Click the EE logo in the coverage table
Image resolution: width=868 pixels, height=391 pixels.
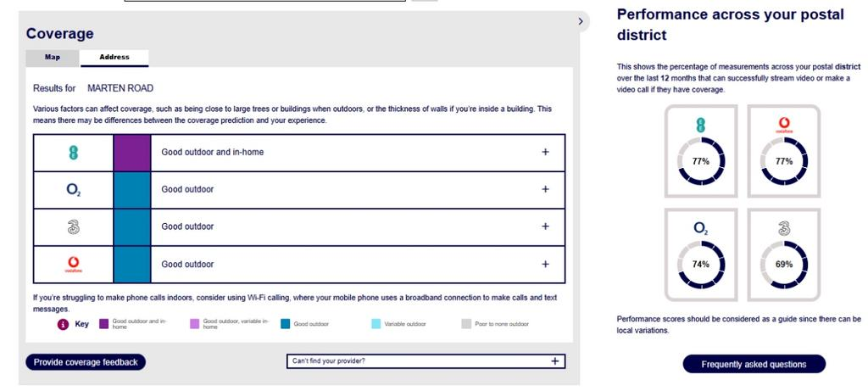coord(73,153)
